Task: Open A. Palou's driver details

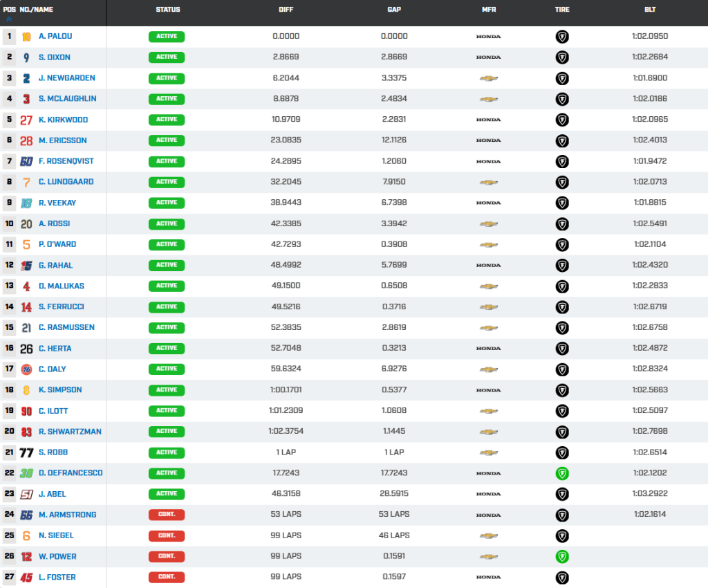Action: pos(54,37)
